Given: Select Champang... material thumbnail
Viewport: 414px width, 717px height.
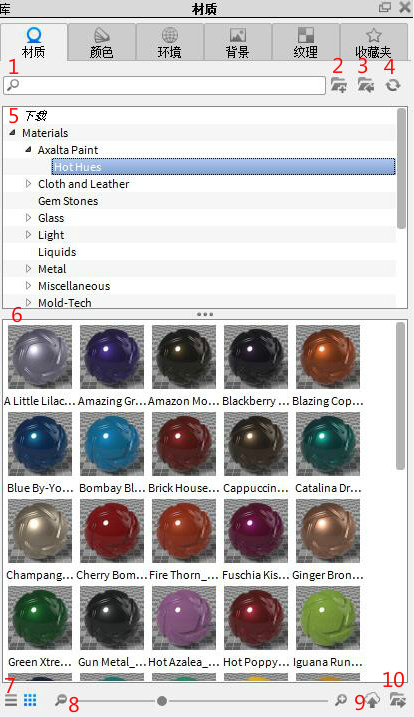Looking at the screenshot, I should click(x=40, y=530).
